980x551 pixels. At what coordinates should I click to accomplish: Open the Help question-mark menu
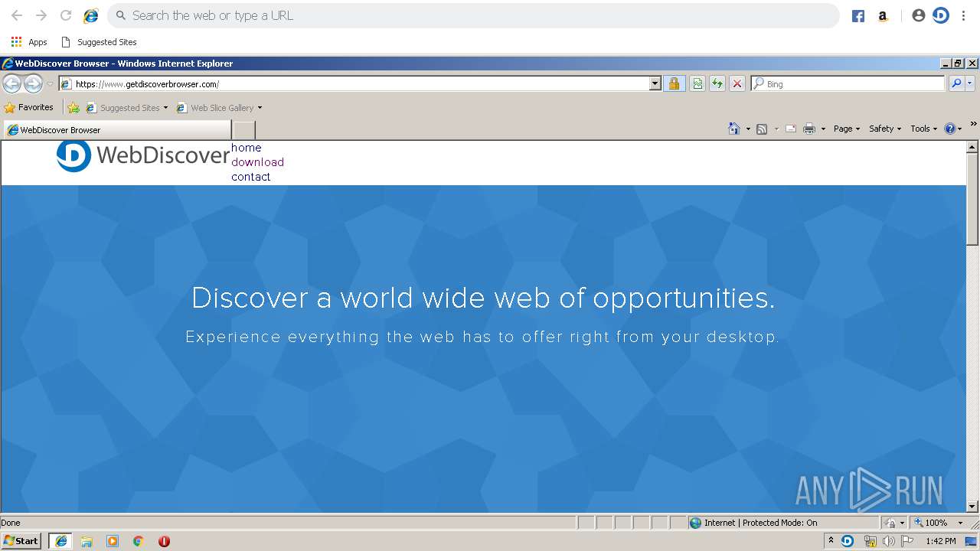tap(953, 129)
